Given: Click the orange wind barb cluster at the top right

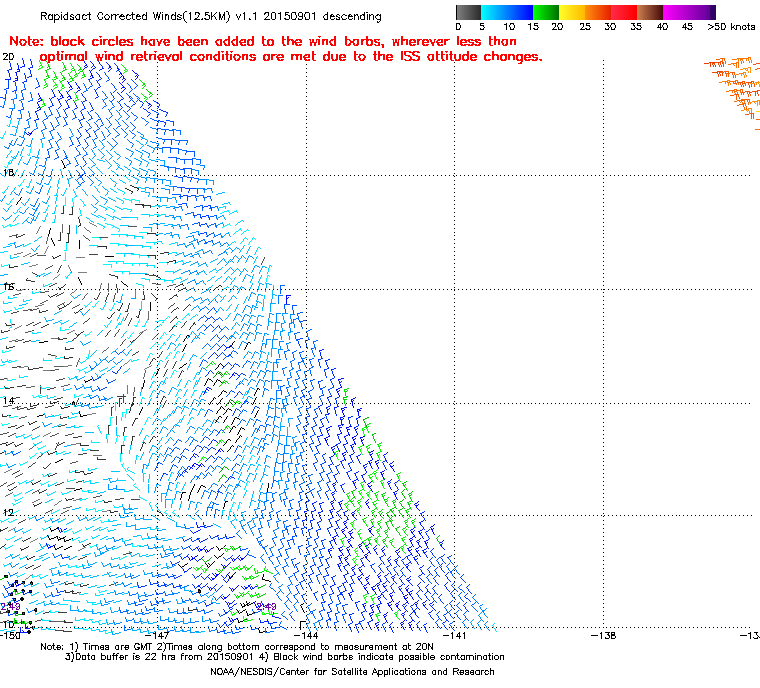Looking at the screenshot, I should 734,87.
